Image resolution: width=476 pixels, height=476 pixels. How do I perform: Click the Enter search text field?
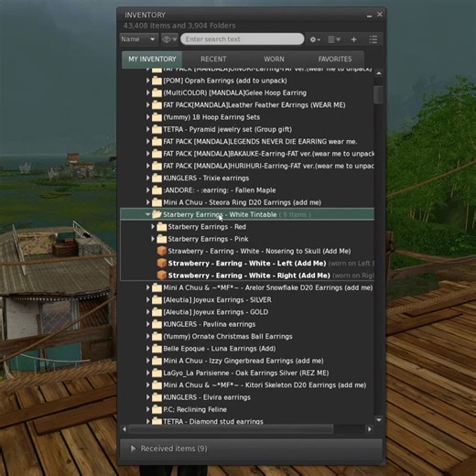(243, 39)
